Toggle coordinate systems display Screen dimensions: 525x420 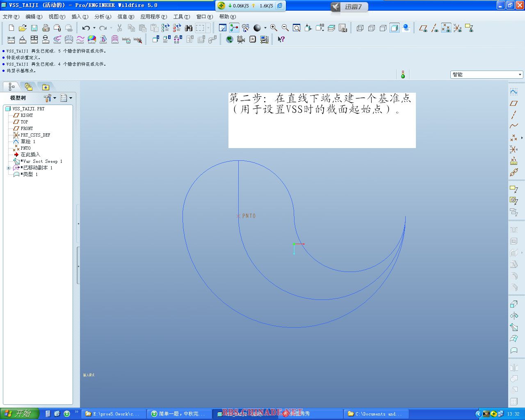click(458, 28)
